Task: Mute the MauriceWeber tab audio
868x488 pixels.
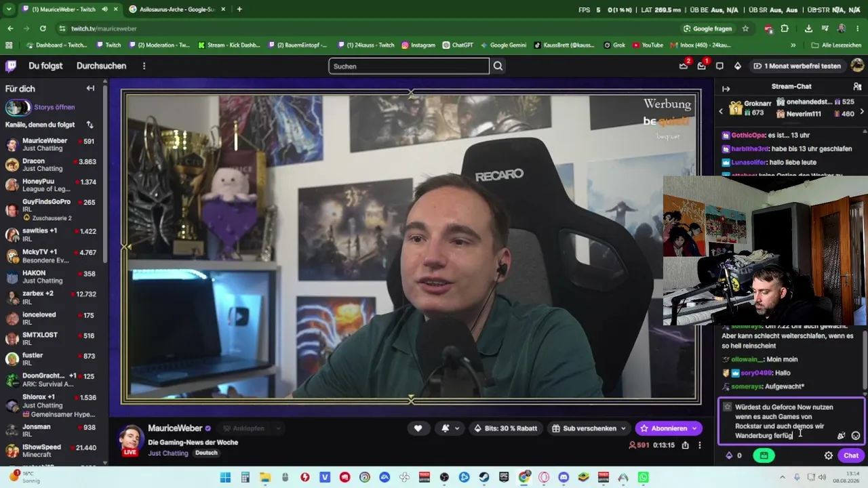Action: (104, 9)
